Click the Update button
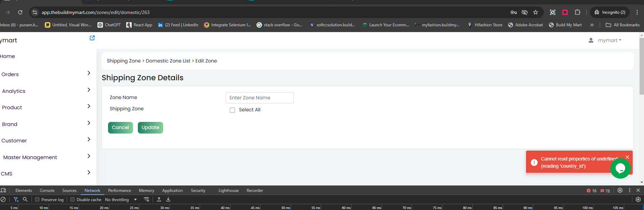The width and height of the screenshot is (644, 210). click(x=150, y=128)
